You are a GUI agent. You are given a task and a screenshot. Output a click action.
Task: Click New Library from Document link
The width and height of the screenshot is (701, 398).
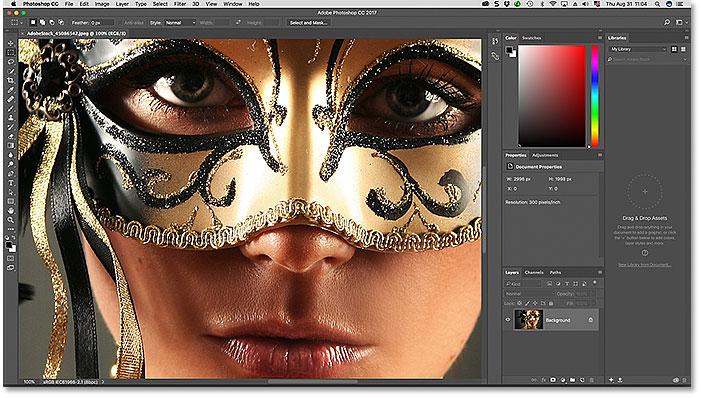pyautogui.click(x=645, y=265)
